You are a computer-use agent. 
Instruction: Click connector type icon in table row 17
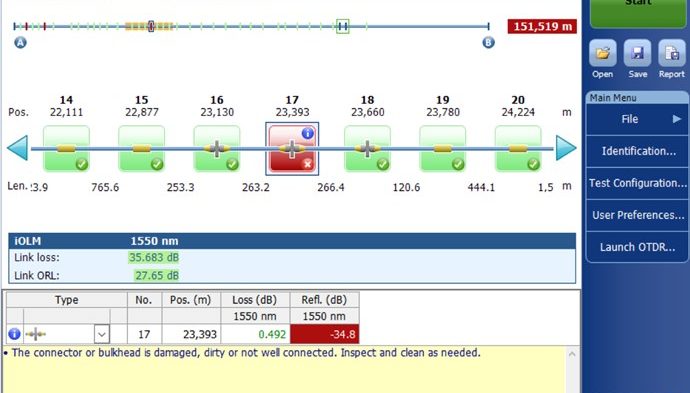tap(36, 334)
